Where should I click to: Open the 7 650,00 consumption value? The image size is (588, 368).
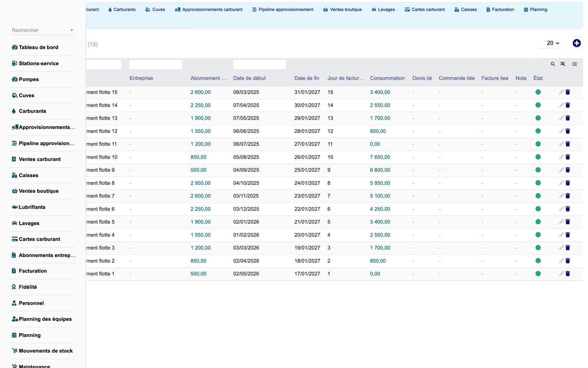tap(380, 157)
